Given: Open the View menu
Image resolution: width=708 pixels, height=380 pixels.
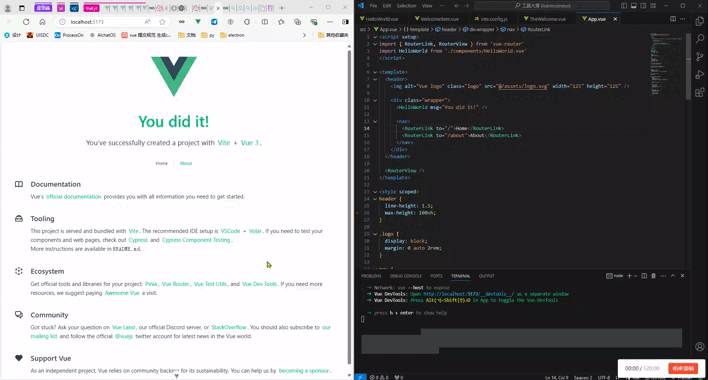Looking at the screenshot, I should (x=427, y=6).
